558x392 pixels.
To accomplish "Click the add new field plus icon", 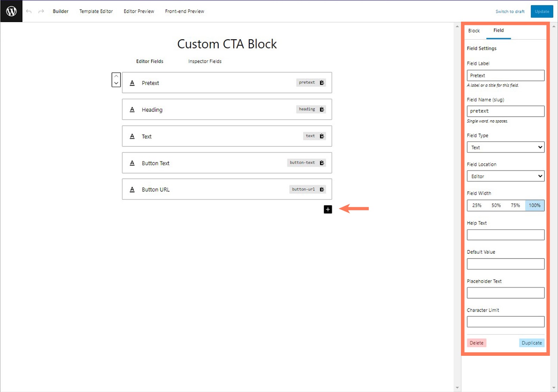I will coord(328,209).
